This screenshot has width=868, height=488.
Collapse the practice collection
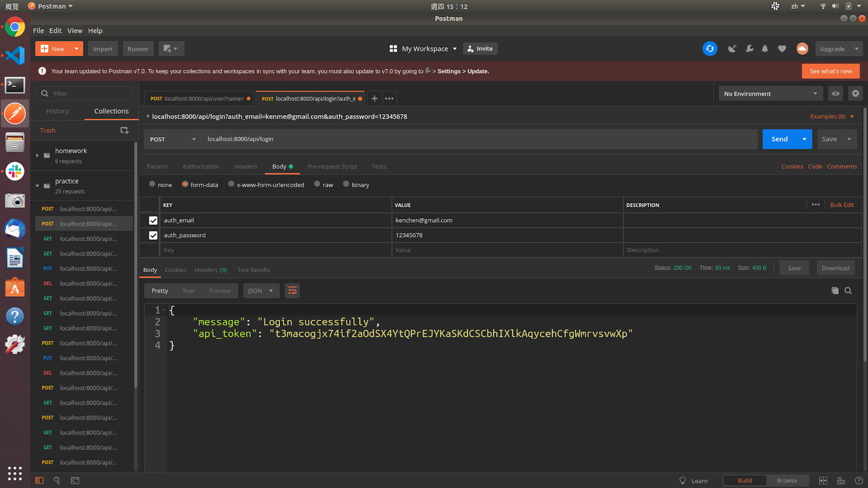point(38,186)
